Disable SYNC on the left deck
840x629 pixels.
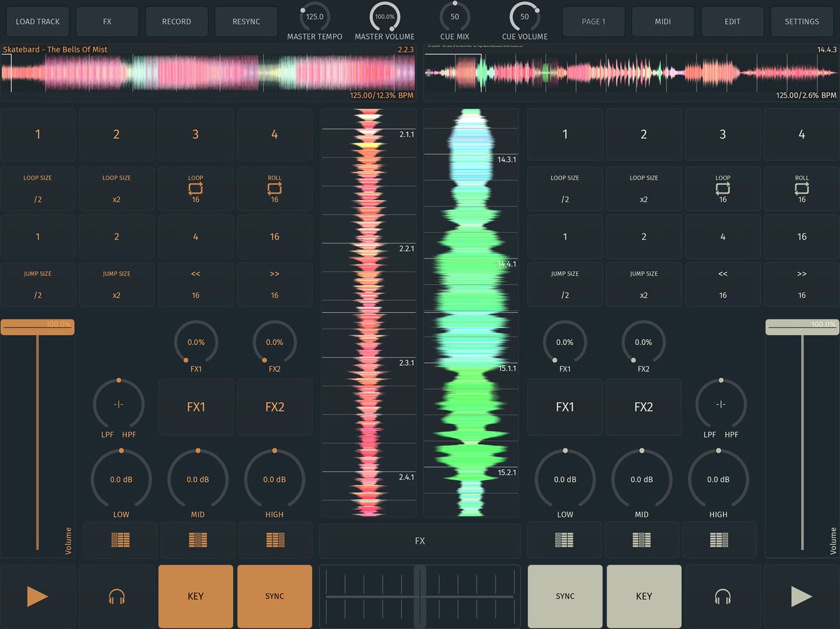[274, 596]
